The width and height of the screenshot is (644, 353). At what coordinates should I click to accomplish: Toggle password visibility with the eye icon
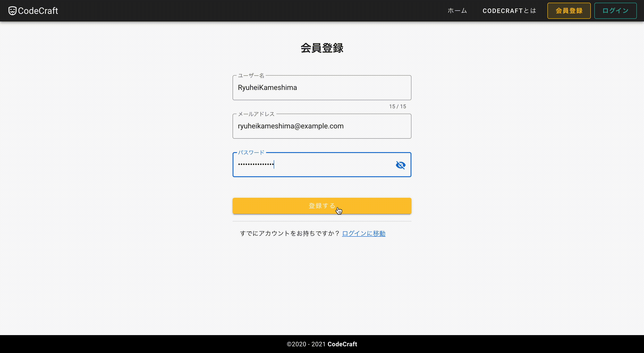(400, 165)
